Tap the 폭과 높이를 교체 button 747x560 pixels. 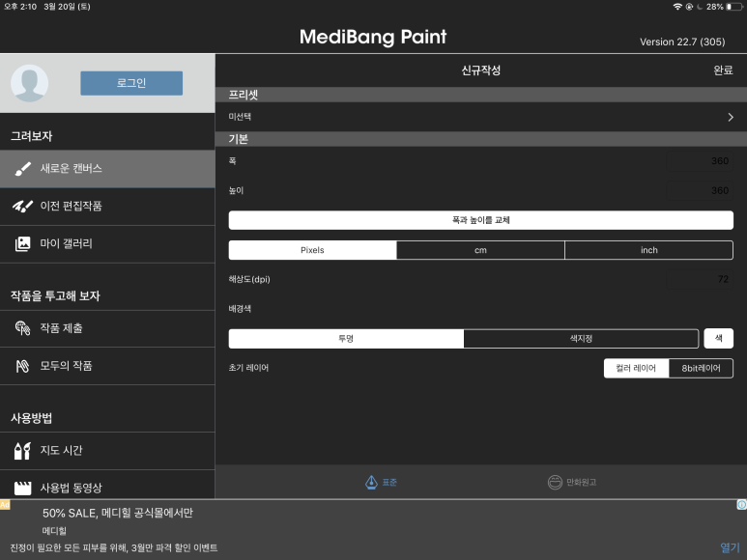[480, 220]
